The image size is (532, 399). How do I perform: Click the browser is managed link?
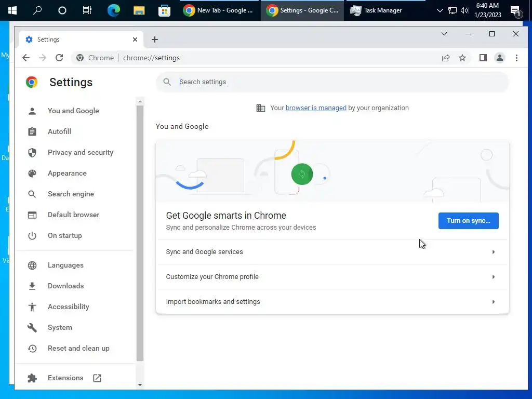pyautogui.click(x=316, y=108)
